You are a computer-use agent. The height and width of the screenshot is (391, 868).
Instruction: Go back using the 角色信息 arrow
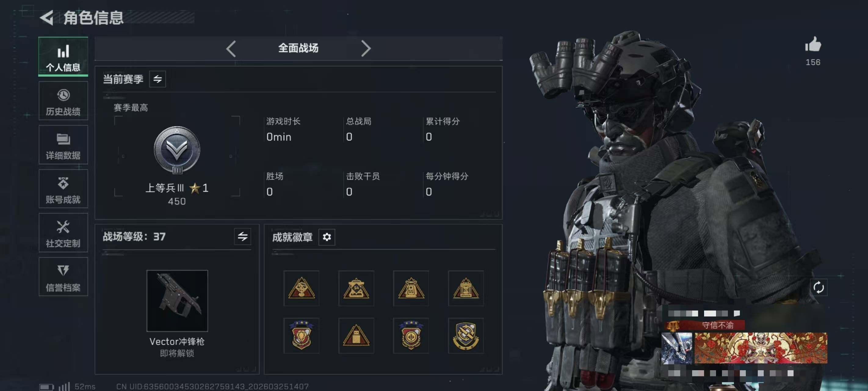[x=47, y=17]
